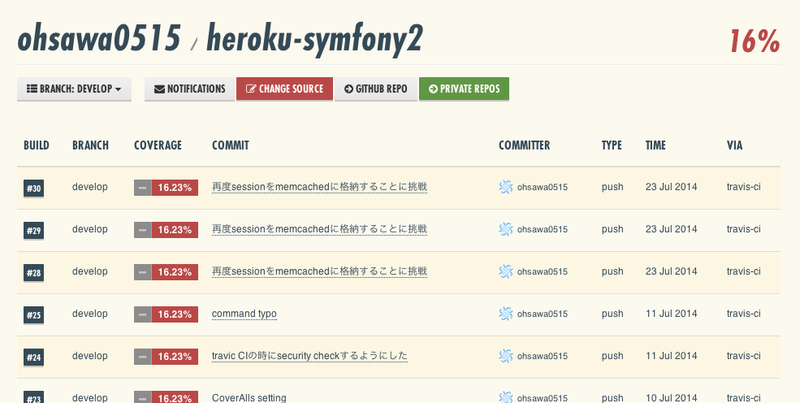This screenshot has width=800, height=403.
Task: Click committer name ohsawa0515 in build #30 row
Action: tap(542, 187)
